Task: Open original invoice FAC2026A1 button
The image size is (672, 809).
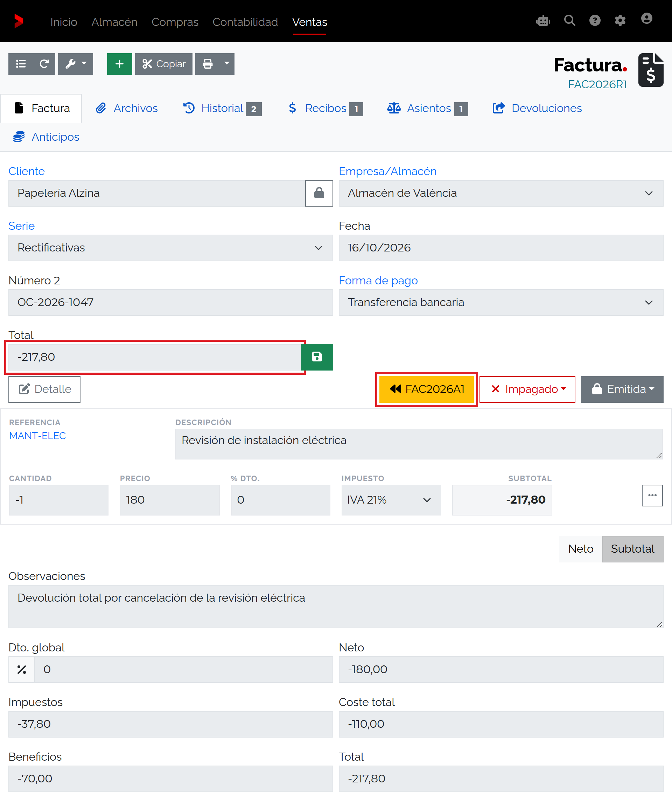Action: coord(426,389)
